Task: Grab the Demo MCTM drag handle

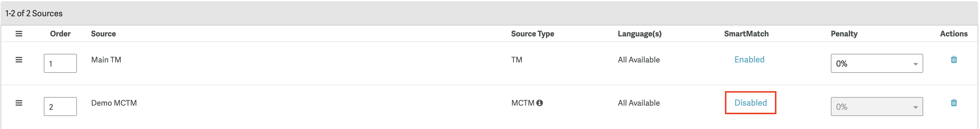Action: pos(19,103)
